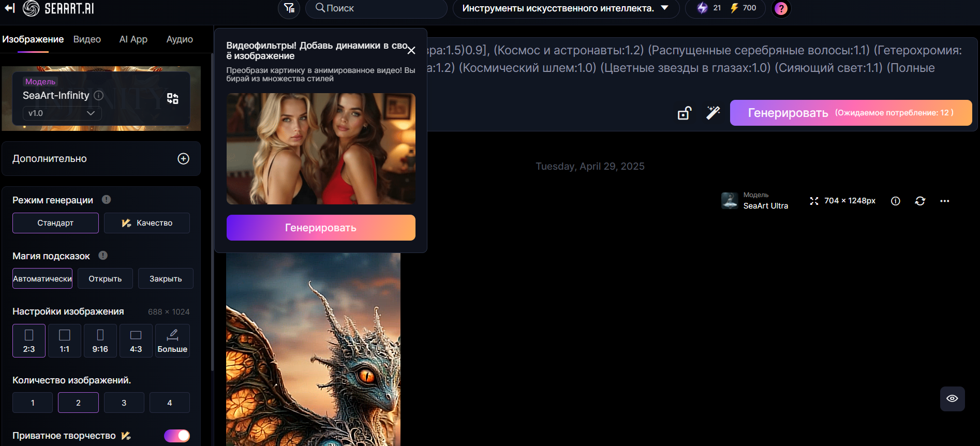Switch to the Аудио tab

pos(180,39)
